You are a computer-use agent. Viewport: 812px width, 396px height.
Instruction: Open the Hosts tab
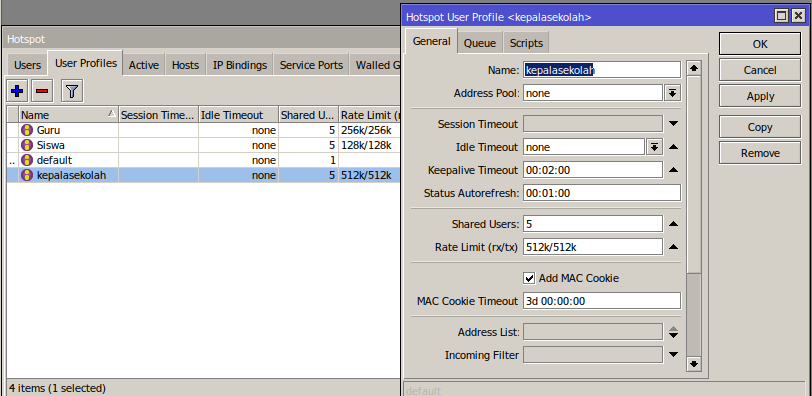click(x=185, y=65)
